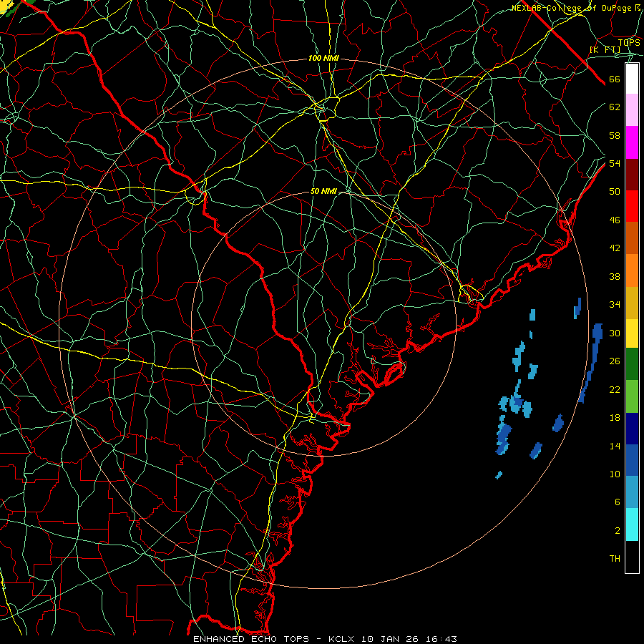Click the black TH swatch at legend bottom

(x=632, y=557)
